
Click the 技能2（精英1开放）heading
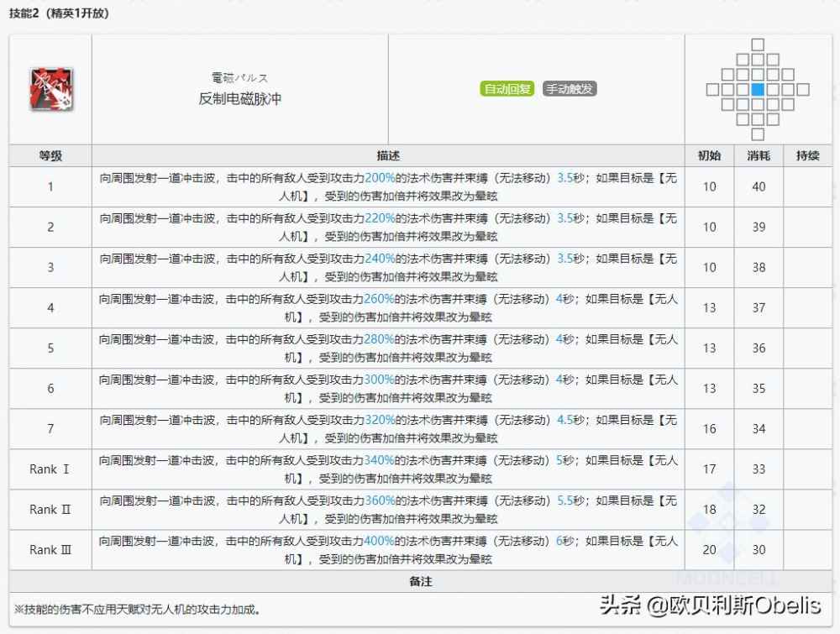click(60, 13)
